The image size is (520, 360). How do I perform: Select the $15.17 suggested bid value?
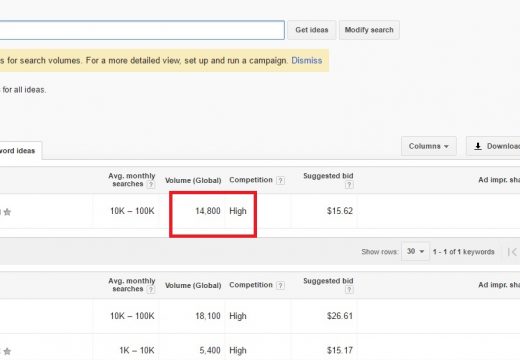point(340,351)
